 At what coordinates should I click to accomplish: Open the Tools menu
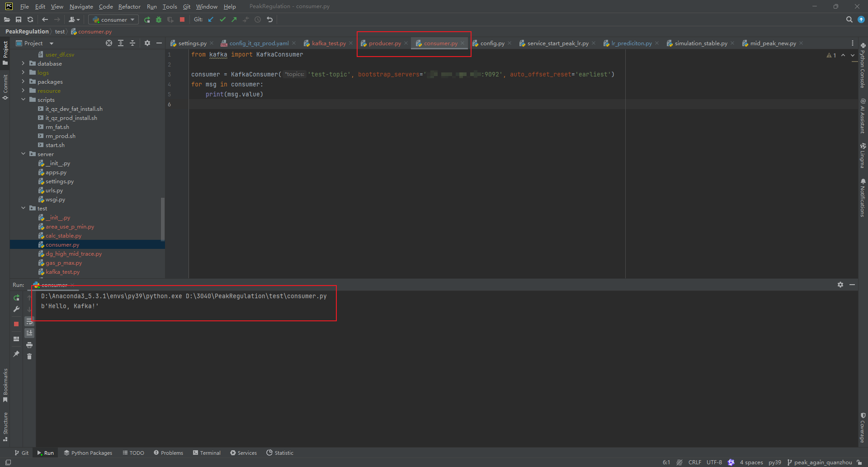(x=170, y=6)
